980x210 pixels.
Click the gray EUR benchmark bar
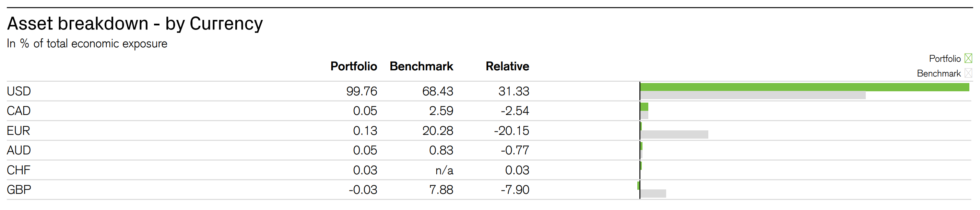[674, 135]
